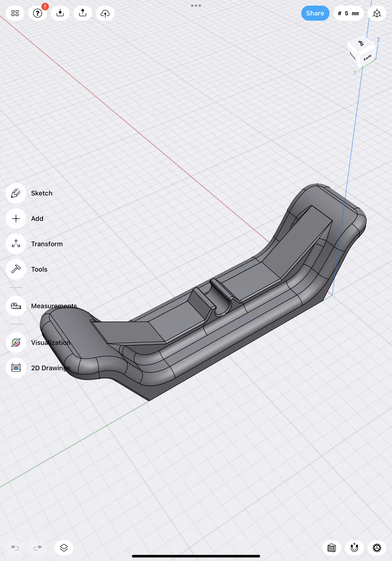392x561 pixels.
Task: Export the model with upload icon
Action: [x=82, y=13]
